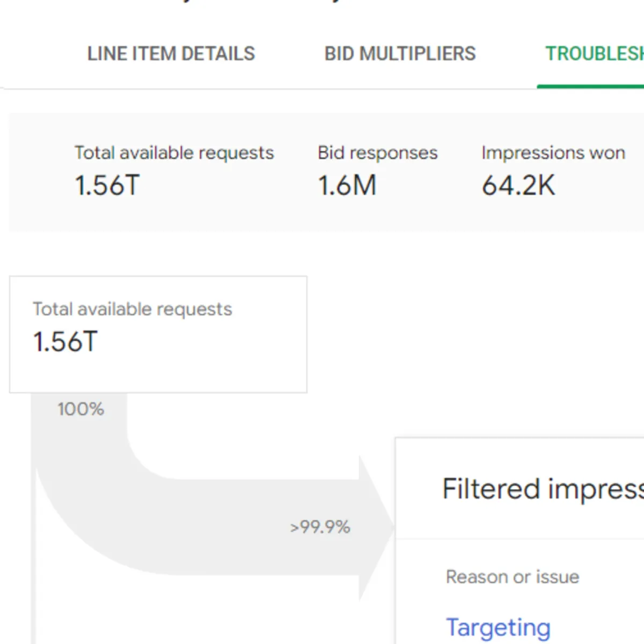Click the Total available requests funnel node
Viewport: 644px width, 644px height.
pyautogui.click(x=158, y=334)
